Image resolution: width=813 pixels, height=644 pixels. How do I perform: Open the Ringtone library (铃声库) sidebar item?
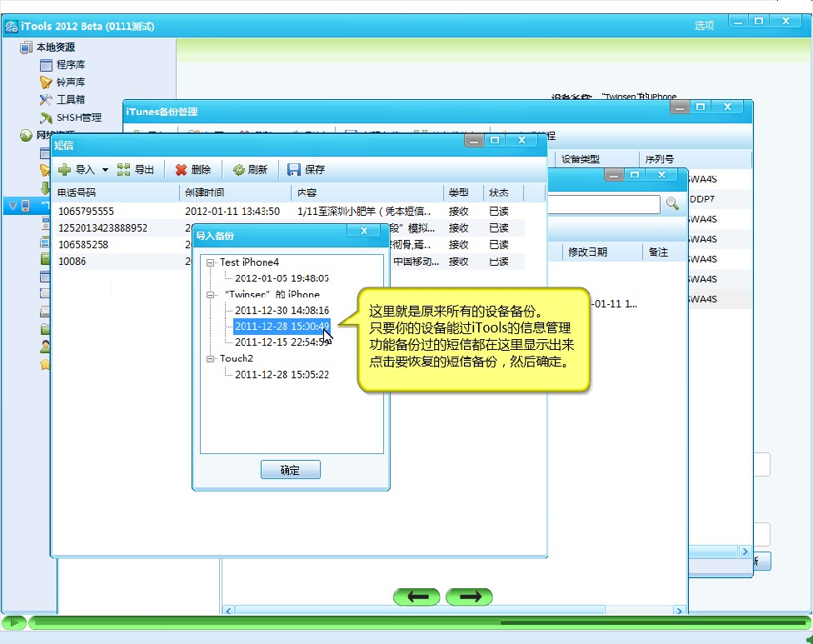[70, 82]
